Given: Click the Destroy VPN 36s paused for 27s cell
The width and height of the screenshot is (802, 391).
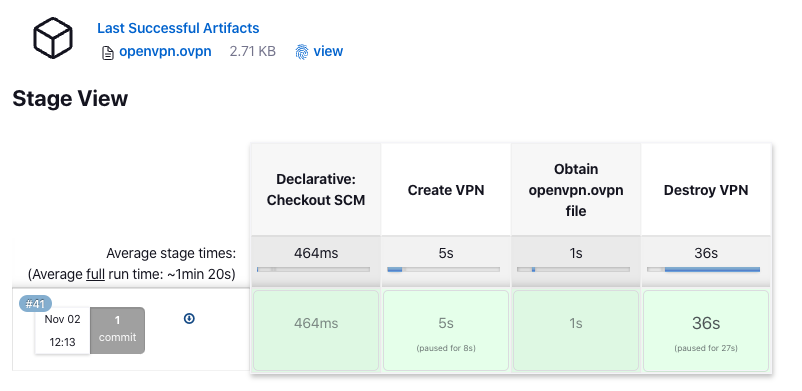Looking at the screenshot, I should coord(706,331).
